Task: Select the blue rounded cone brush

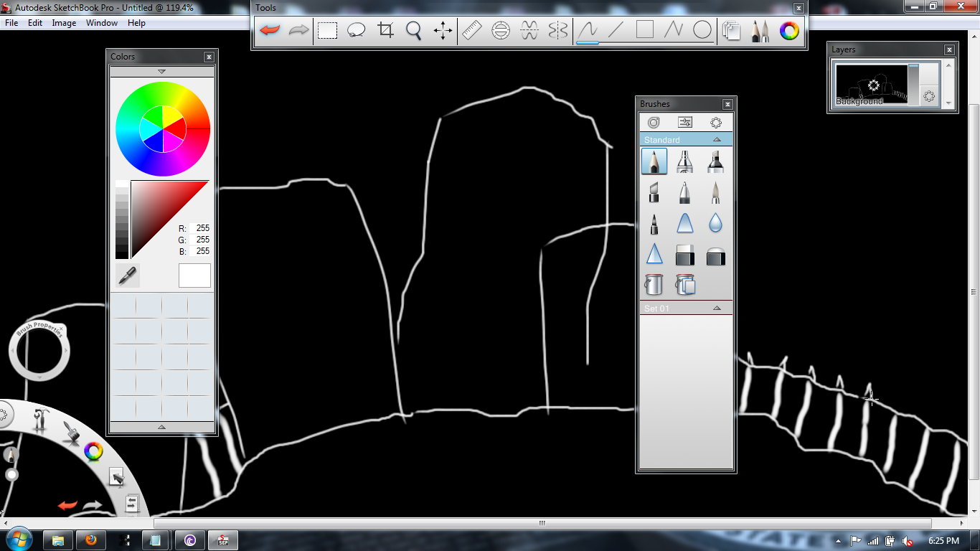Action: [x=685, y=223]
